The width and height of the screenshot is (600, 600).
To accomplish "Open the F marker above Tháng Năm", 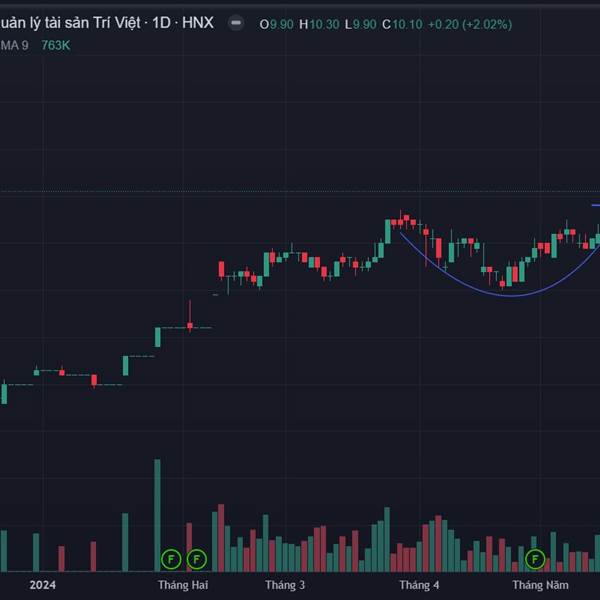I will (x=535, y=559).
